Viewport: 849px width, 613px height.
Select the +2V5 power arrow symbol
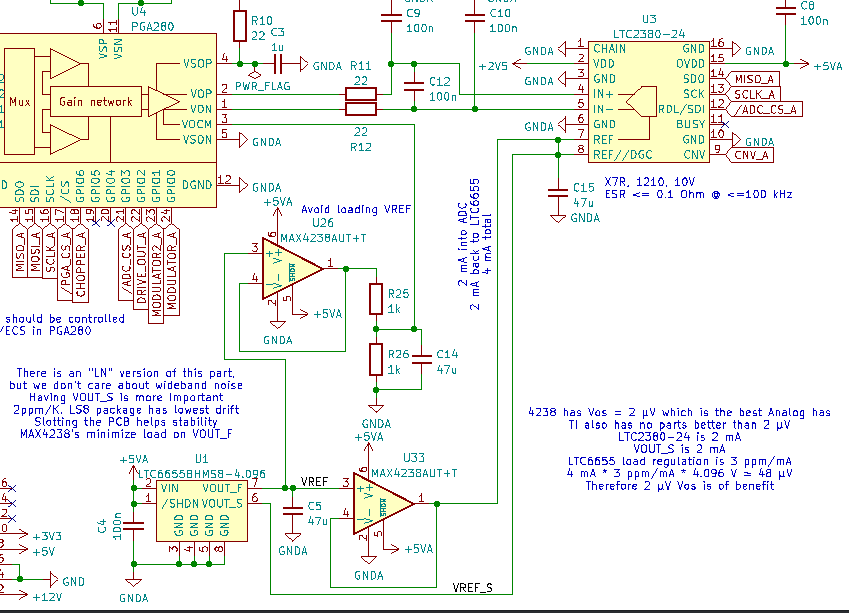518,64
